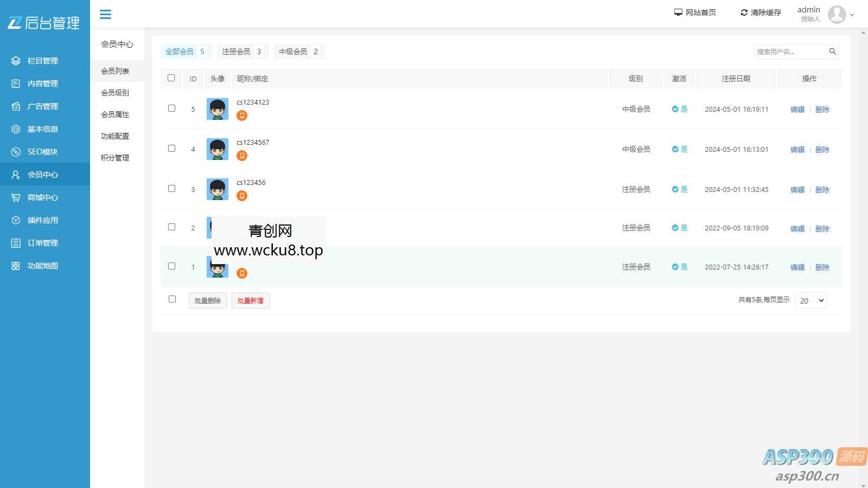Collapse the sidebar with the hamburger icon
Screen dimensions: 868x488
105,14
